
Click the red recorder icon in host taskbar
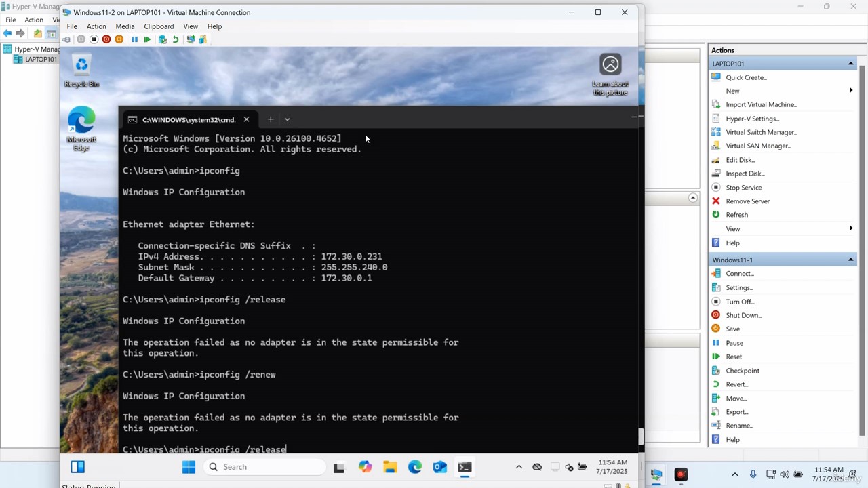pyautogui.click(x=681, y=474)
